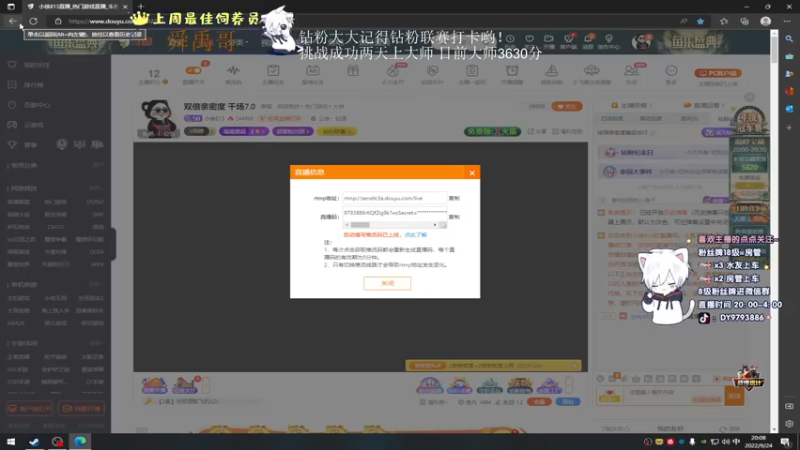The height and width of the screenshot is (450, 800).
Task: Open the 主播投稿 link with chevron
Action: [632, 105]
